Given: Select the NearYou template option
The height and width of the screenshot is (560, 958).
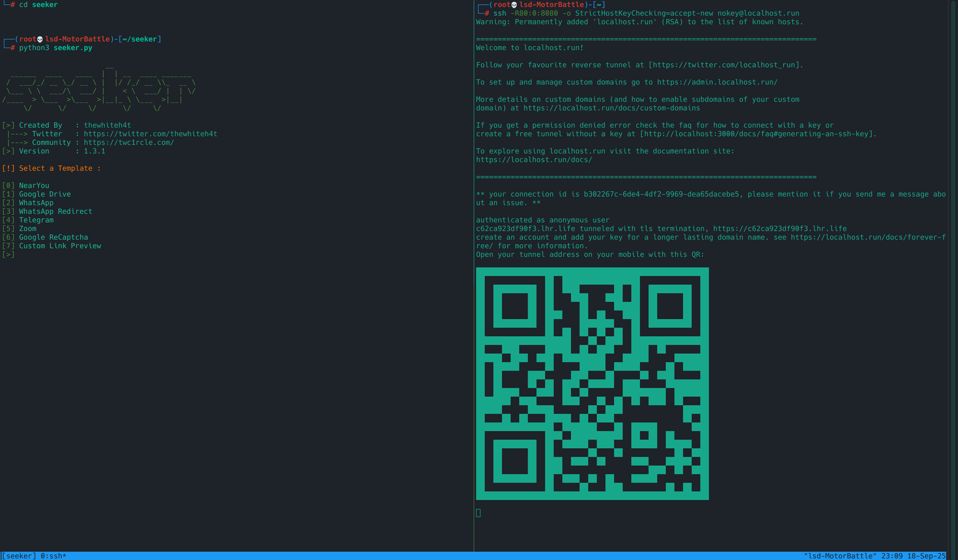Looking at the screenshot, I should [34, 185].
